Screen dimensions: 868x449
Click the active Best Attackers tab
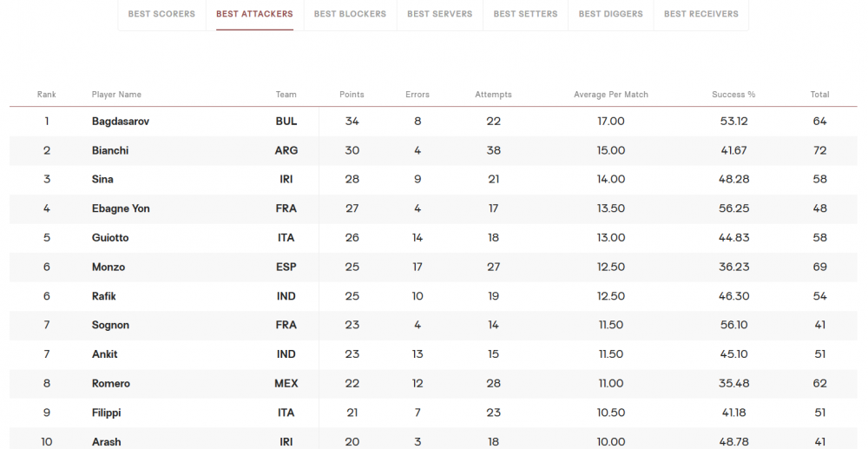[x=254, y=14]
